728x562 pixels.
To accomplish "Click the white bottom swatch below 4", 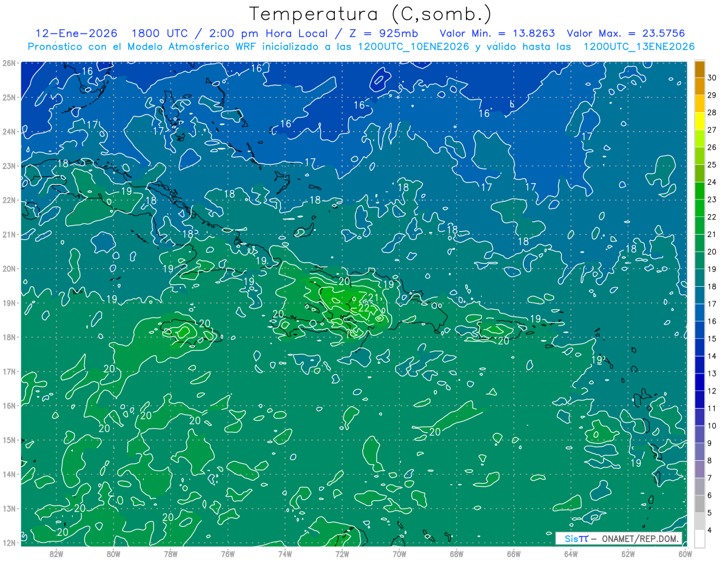I will click(x=699, y=538).
